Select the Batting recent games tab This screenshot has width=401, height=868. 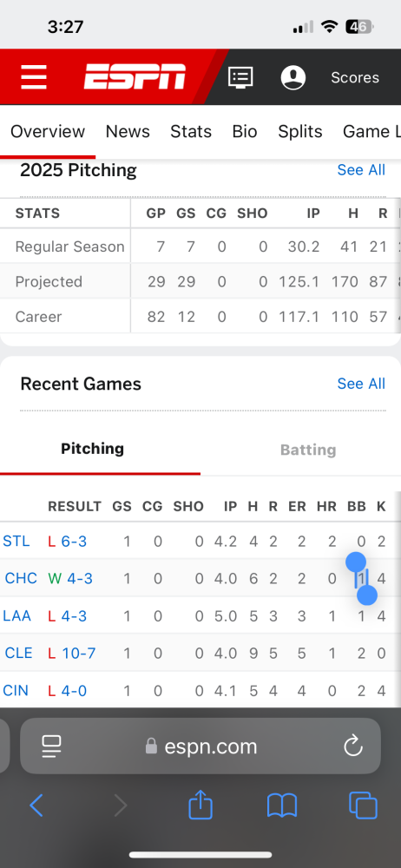coord(308,450)
